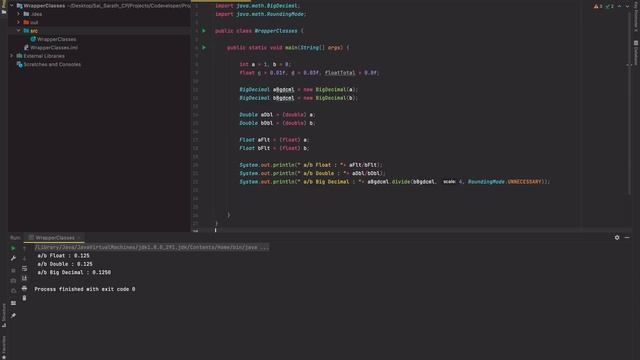Click the camera dump threads icon
This screenshot has height=360, width=640.
pyautogui.click(x=13, y=281)
